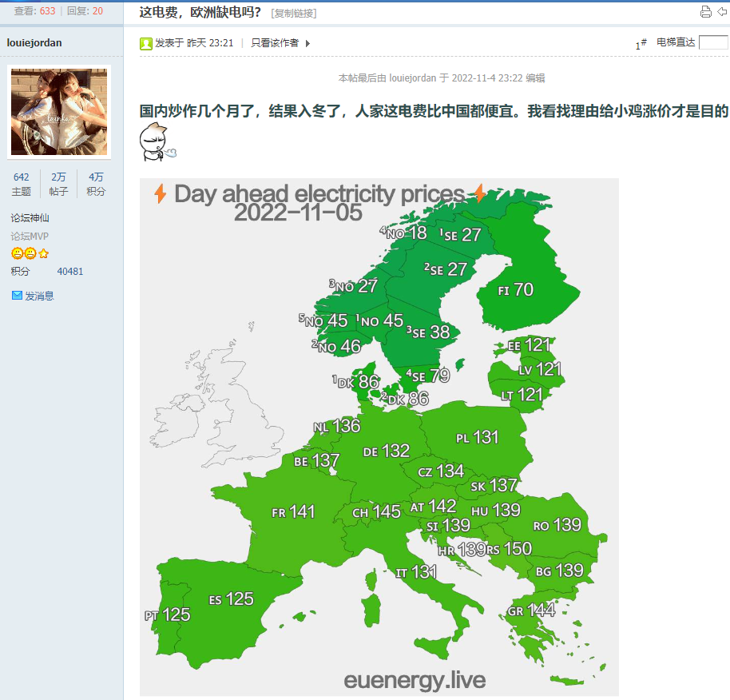The height and width of the screenshot is (700, 730).
Task: Click the 积分 score 40481
Action: click(x=69, y=271)
